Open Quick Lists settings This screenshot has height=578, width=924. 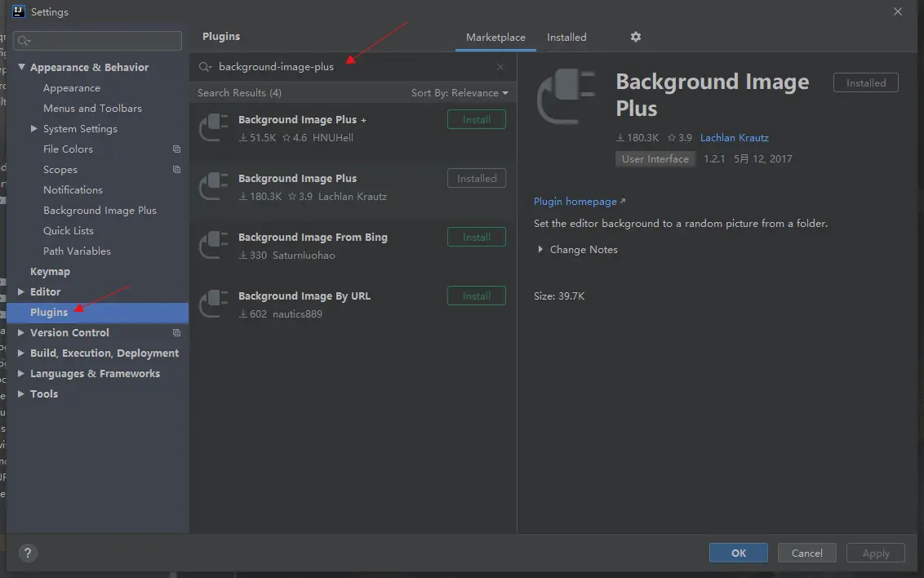(x=69, y=231)
